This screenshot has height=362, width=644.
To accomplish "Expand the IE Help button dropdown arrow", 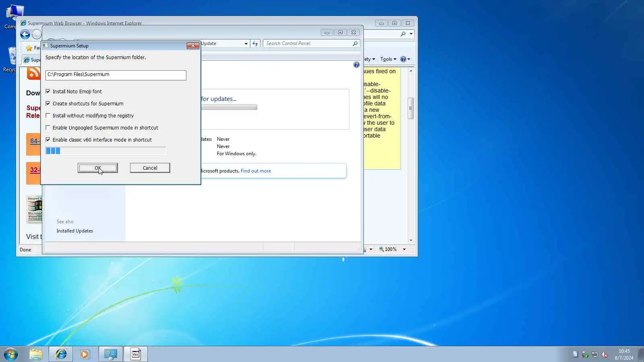I will click(x=409, y=59).
